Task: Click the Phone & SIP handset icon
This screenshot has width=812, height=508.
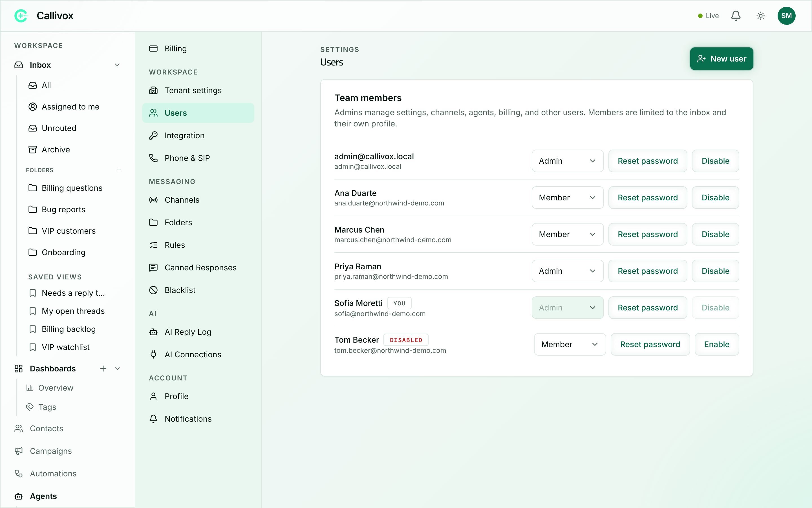Action: click(153, 158)
